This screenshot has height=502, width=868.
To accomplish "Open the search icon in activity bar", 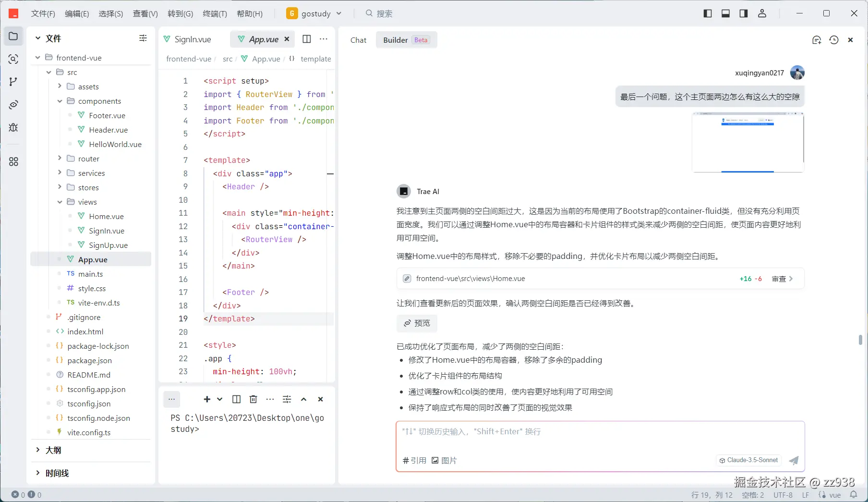I will [x=13, y=59].
